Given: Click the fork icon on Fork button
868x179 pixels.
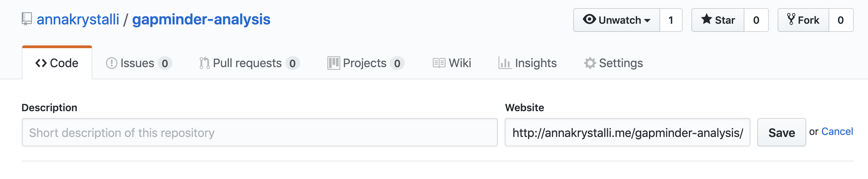Looking at the screenshot, I should point(791,19).
